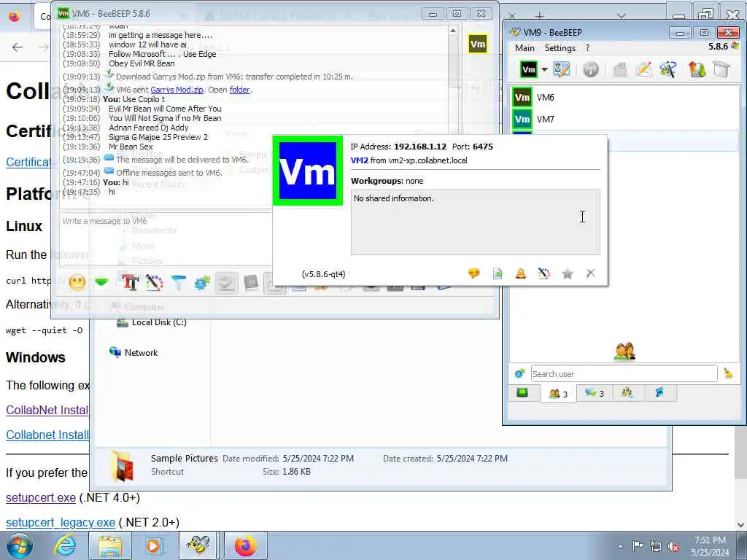Screen dimensions: 747x560
Task: Click the VM9 avatar status button in toolbar
Action: click(529, 69)
